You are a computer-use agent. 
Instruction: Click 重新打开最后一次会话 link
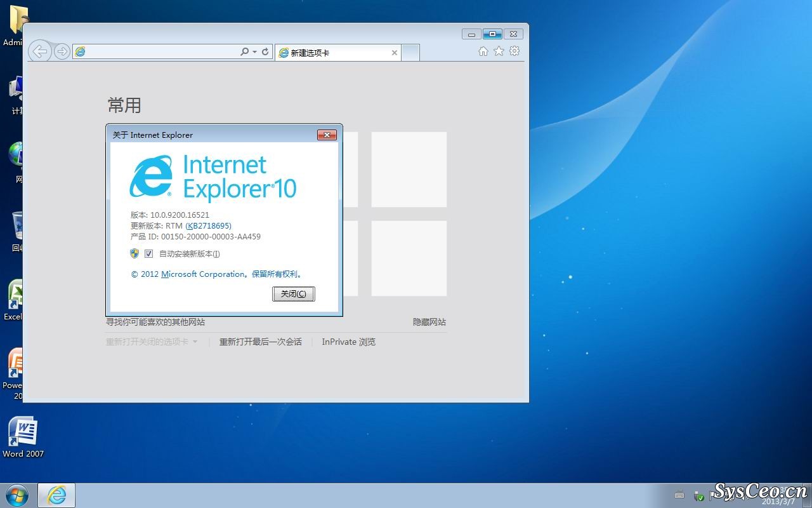point(261,342)
